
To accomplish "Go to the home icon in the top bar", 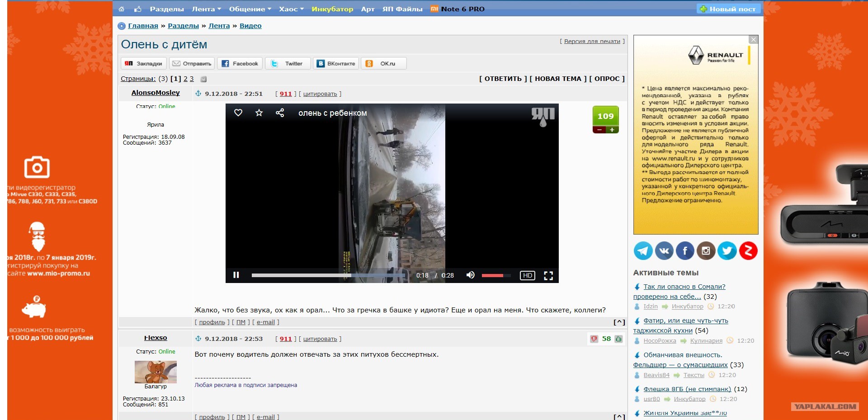I will coord(121,9).
